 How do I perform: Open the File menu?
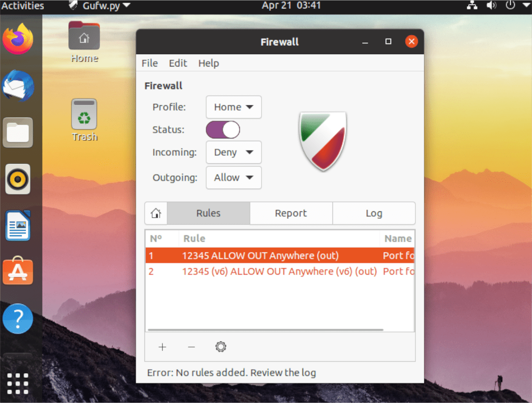(x=149, y=63)
